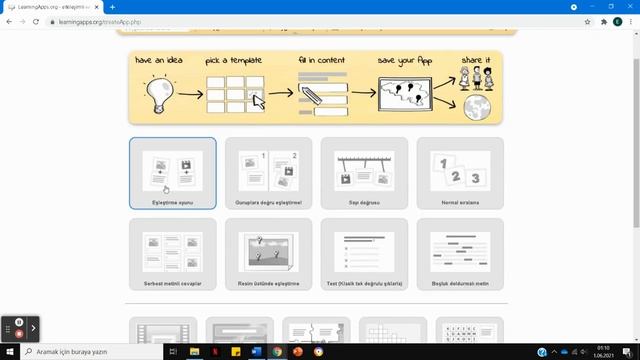Click the address bar URL
640x360 pixels.
pos(100,22)
